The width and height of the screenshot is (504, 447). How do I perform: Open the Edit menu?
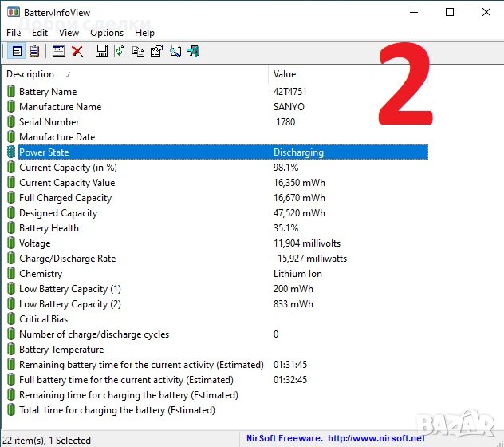(40, 33)
